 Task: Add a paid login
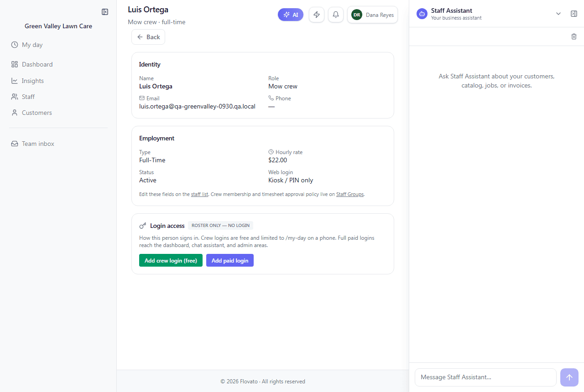click(x=230, y=260)
